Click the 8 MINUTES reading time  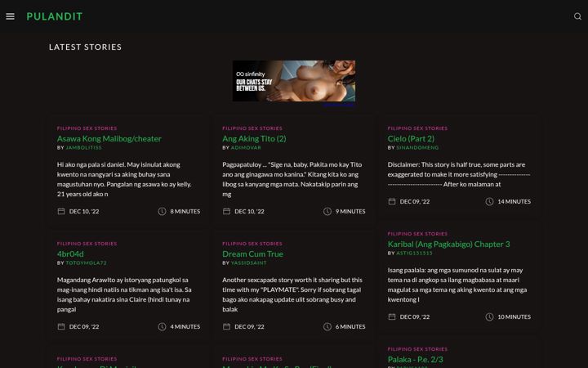pyautogui.click(x=185, y=212)
